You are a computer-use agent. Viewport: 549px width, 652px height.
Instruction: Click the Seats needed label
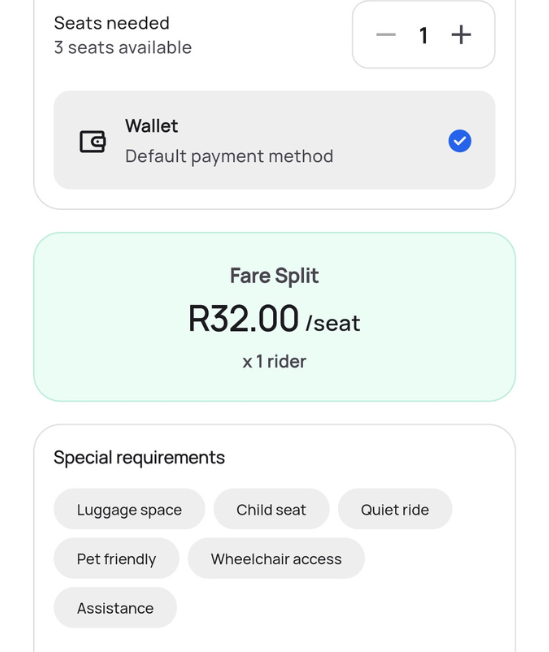pyautogui.click(x=111, y=23)
